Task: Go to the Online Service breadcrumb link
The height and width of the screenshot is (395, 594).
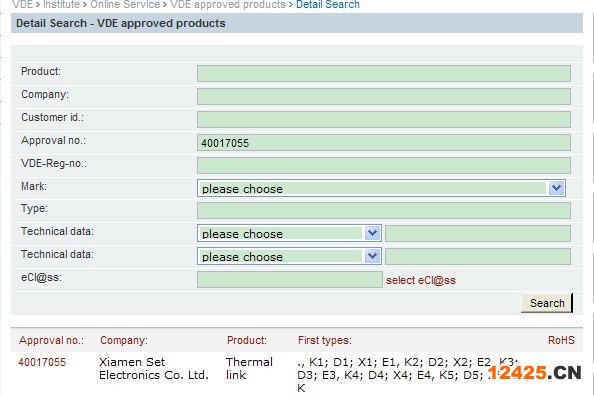Action: click(125, 5)
